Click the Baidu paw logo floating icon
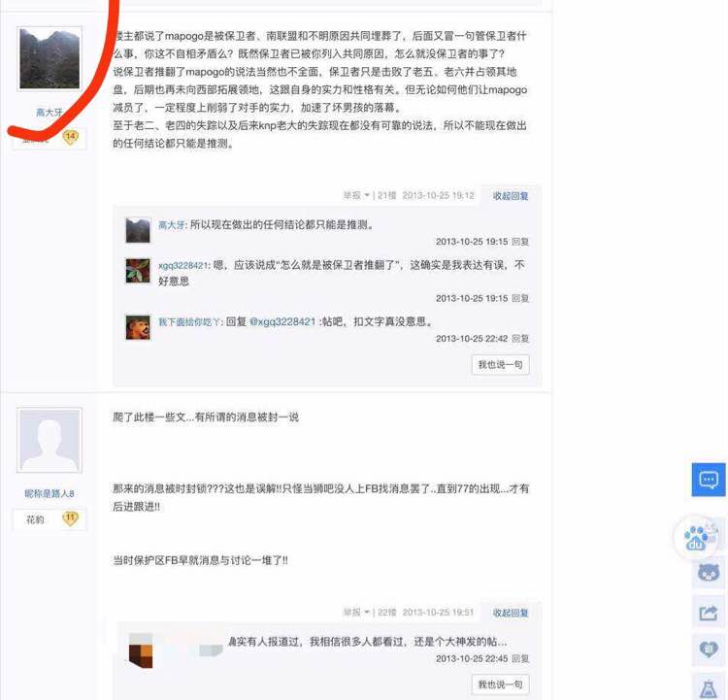Image resolution: width=728 pixels, height=700 pixels. click(696, 538)
